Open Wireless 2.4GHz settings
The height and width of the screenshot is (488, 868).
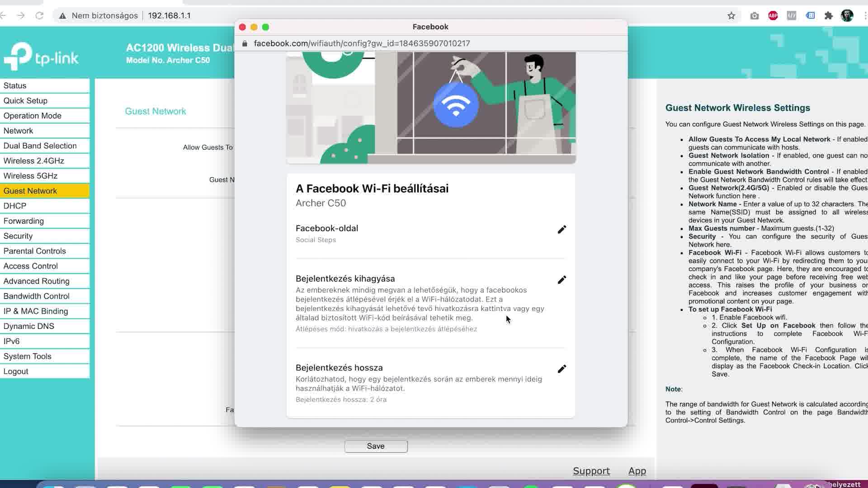click(x=45, y=161)
